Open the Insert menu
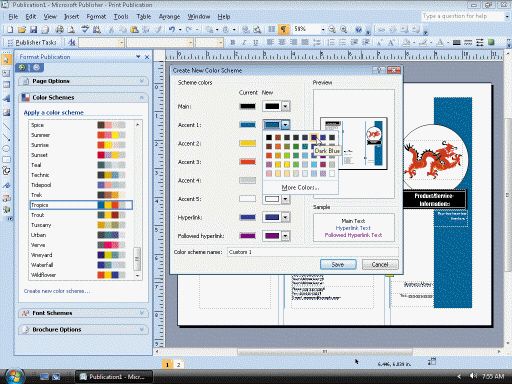The width and height of the screenshot is (512, 384). (x=71, y=17)
